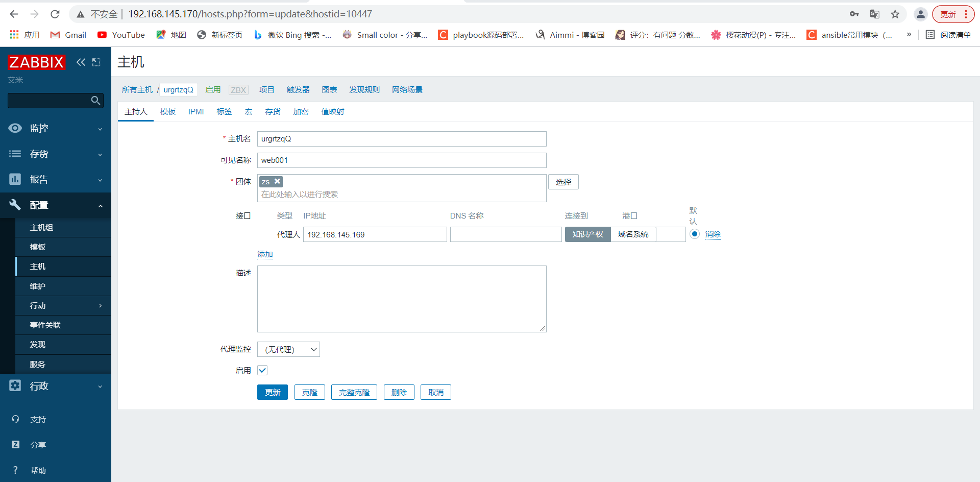Show more bookmarks overflow chevron
Viewport: 980px width, 482px height.
tap(909, 35)
